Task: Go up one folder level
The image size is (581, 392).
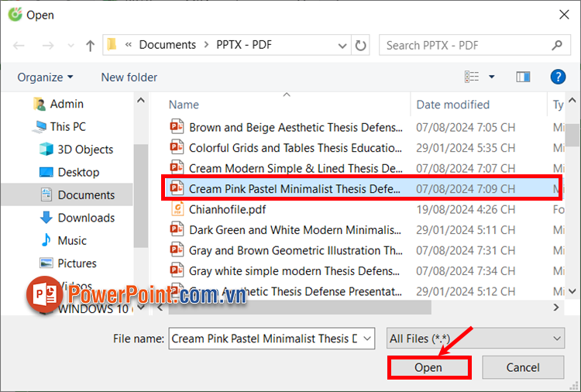Action: [x=90, y=46]
